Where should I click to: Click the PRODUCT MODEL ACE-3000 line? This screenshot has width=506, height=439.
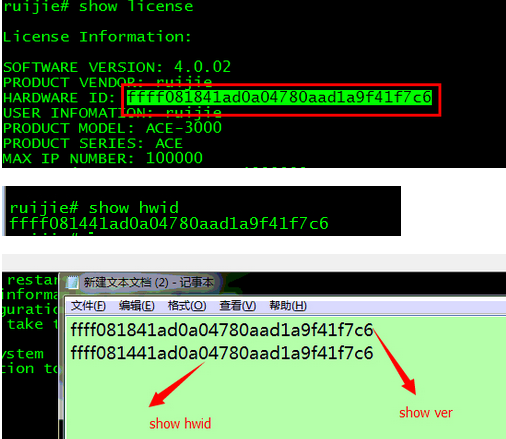tap(112, 128)
